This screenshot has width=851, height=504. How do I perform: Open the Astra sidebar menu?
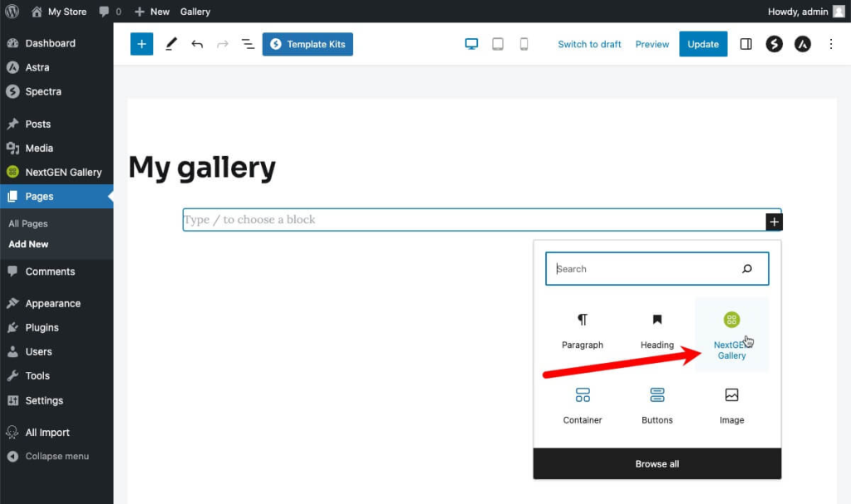pyautogui.click(x=57, y=67)
